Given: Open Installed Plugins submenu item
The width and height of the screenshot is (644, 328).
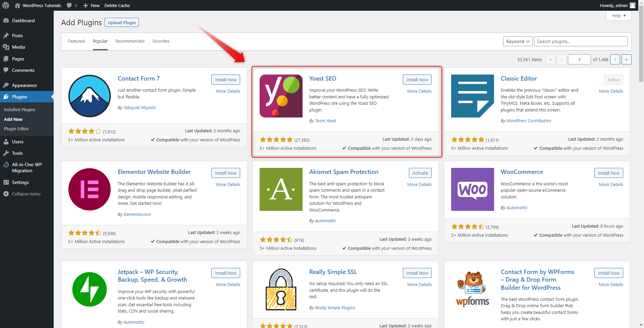Looking at the screenshot, I should click(x=19, y=109).
